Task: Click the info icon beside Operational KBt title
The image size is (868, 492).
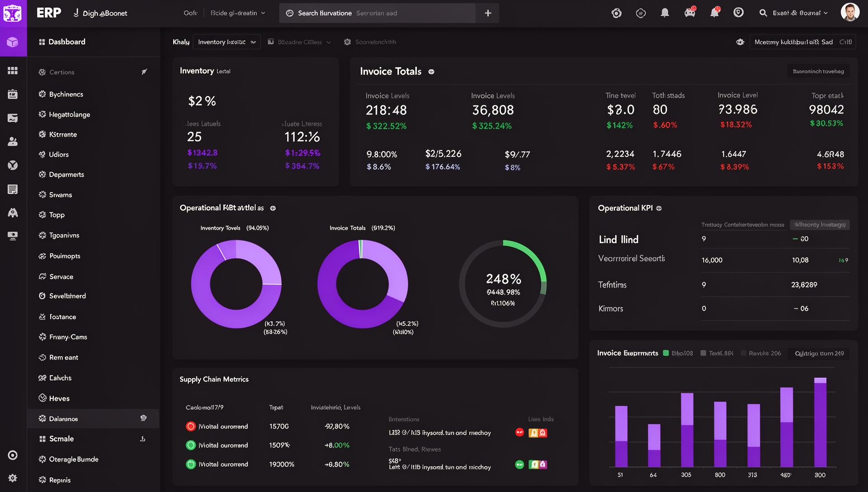Action: (273, 208)
